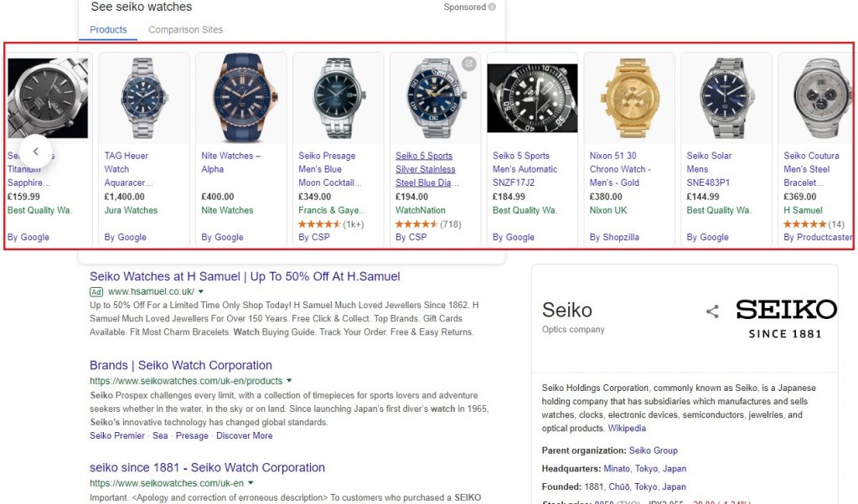Click the Presage sitelink
The image size is (858, 504).
tap(192, 435)
